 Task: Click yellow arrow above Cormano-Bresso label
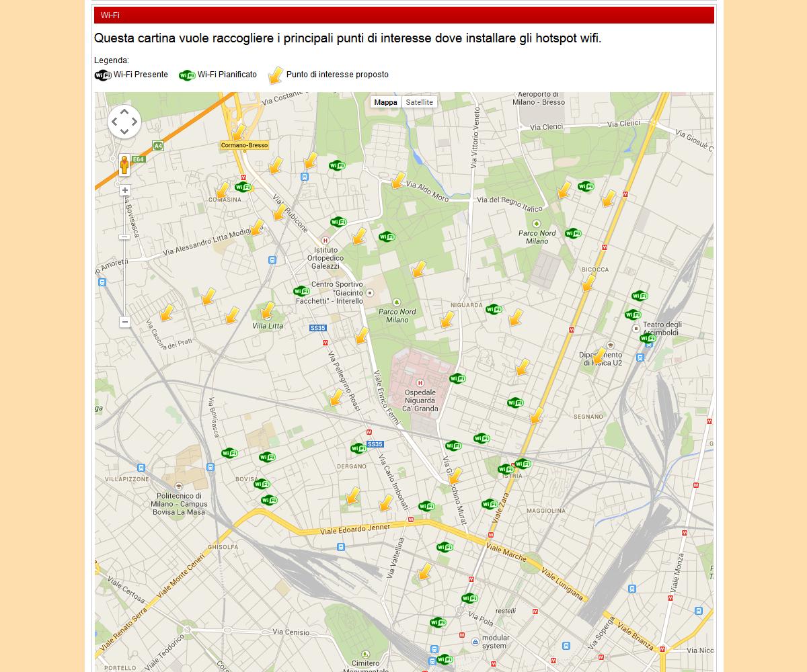[x=238, y=132]
